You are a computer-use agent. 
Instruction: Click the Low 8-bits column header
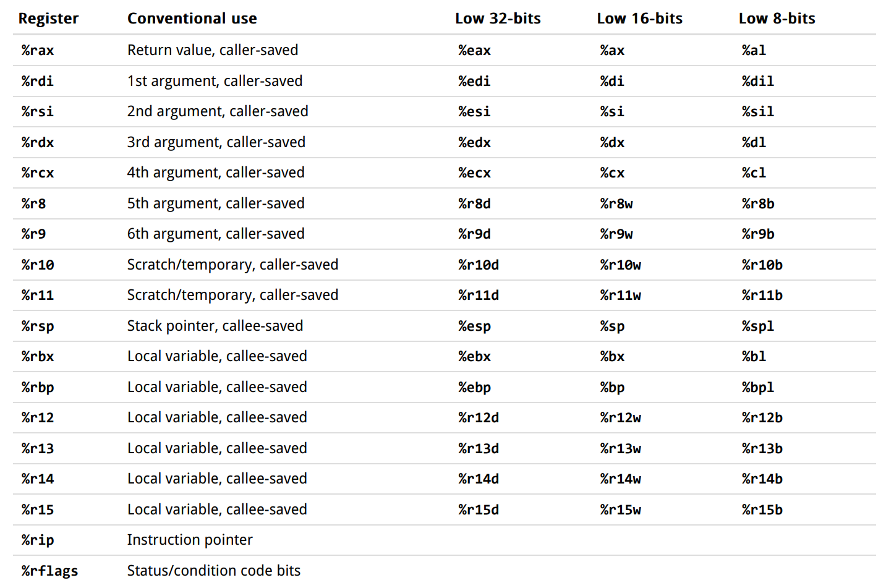coord(777,19)
